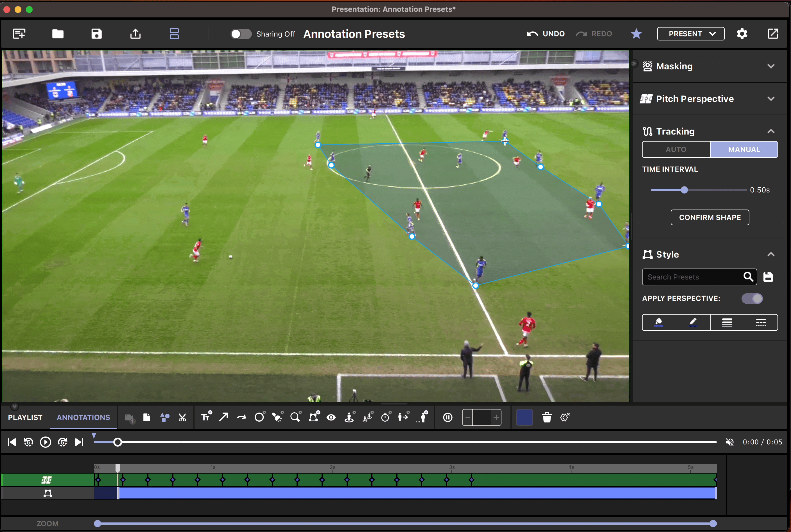This screenshot has width=791, height=532.
Task: Click the export upload icon
Action: [135, 34]
